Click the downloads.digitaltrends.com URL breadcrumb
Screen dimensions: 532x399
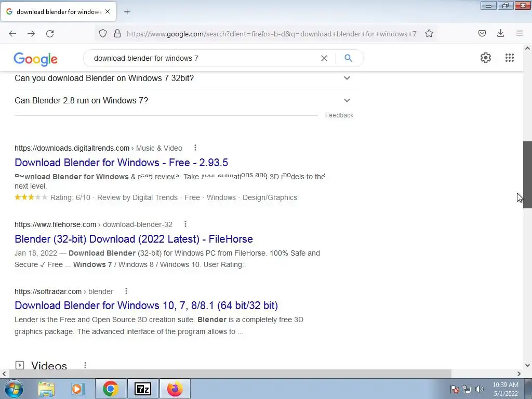click(98, 148)
